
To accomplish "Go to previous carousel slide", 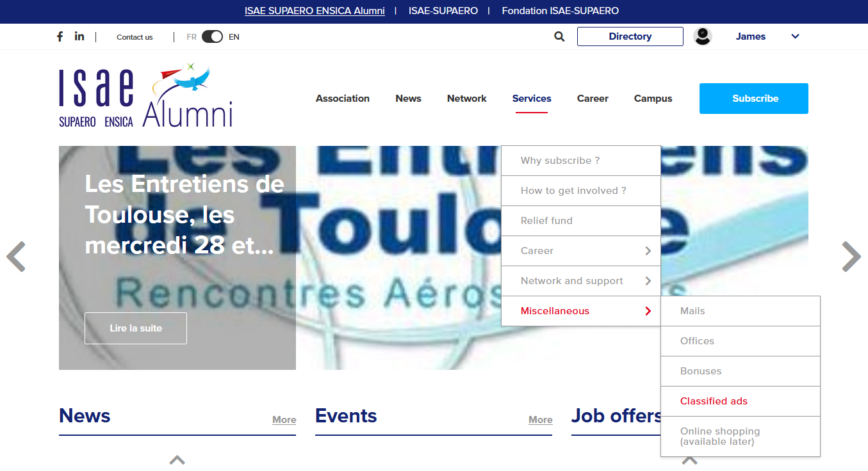I will point(16,257).
